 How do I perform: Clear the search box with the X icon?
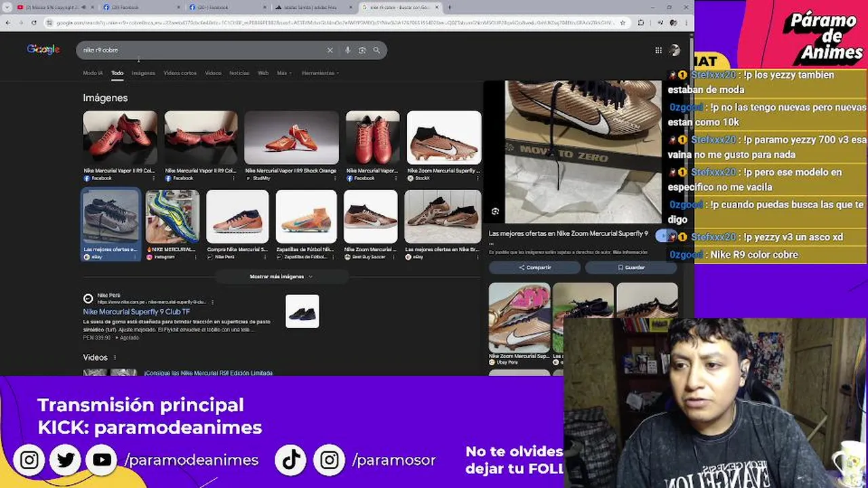point(330,50)
